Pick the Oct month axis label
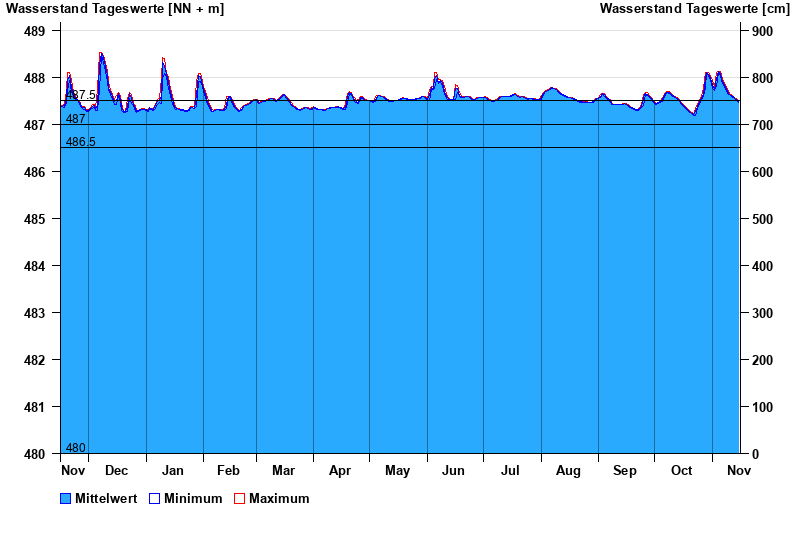Viewport: 800px width, 550px height. click(682, 471)
